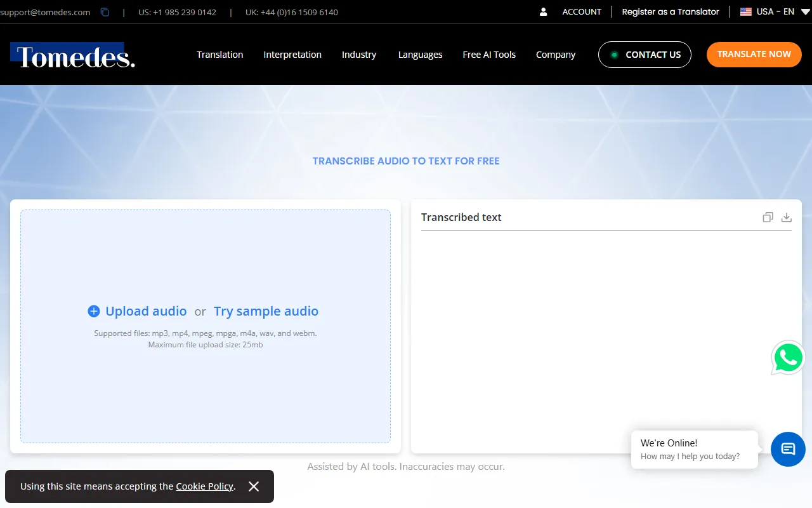
Task: Click the plus icon for Upload audio
Action: pos(94,311)
